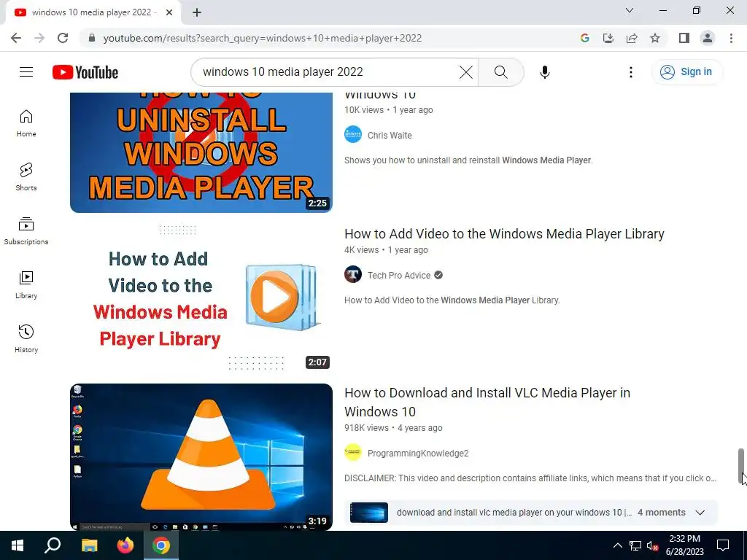Close the windows 10 media player tab

pos(169,12)
